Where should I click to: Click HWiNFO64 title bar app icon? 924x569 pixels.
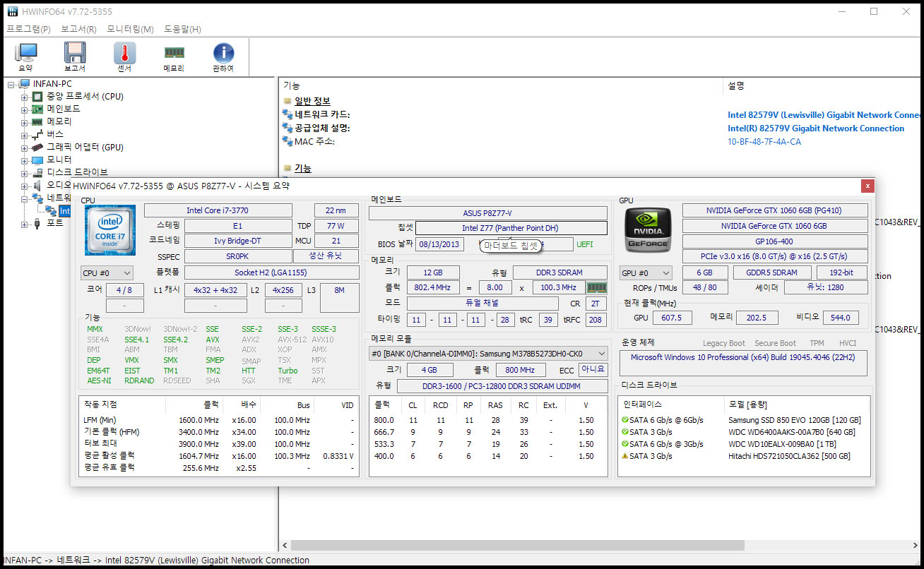(12, 12)
